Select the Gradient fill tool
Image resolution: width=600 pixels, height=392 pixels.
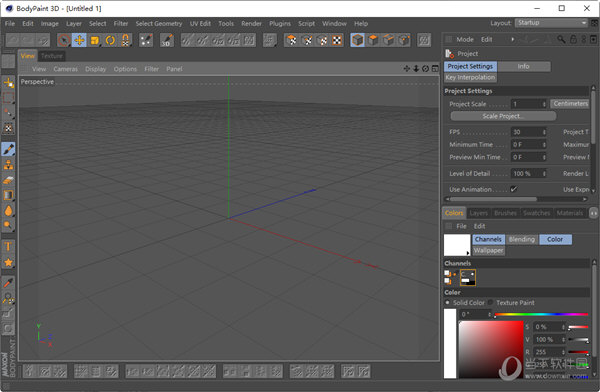[x=8, y=195]
